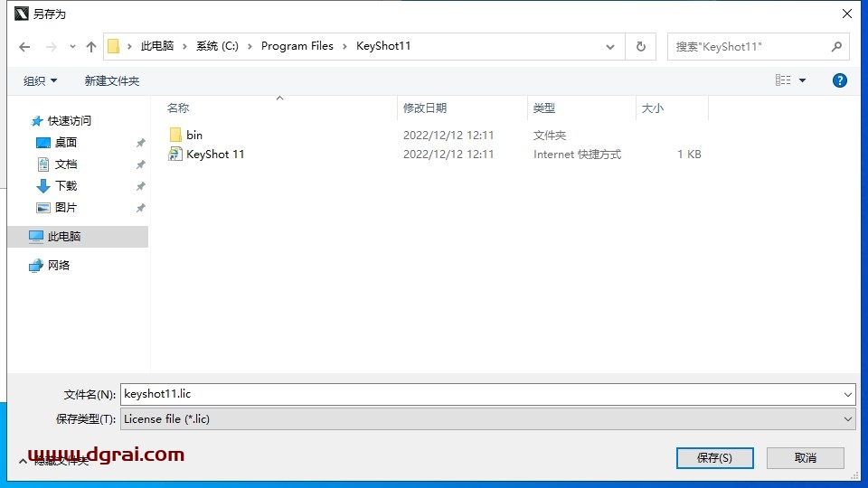Refresh the current folder view
The height and width of the screenshot is (488, 868).
point(640,46)
